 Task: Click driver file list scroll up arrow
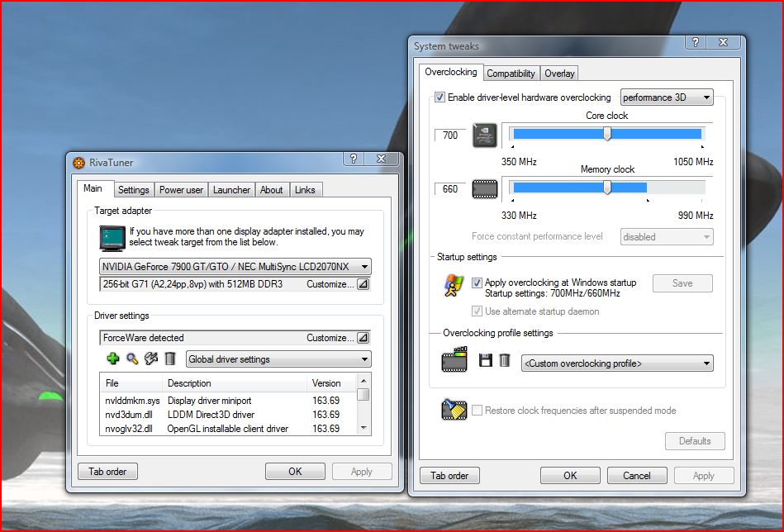point(363,381)
